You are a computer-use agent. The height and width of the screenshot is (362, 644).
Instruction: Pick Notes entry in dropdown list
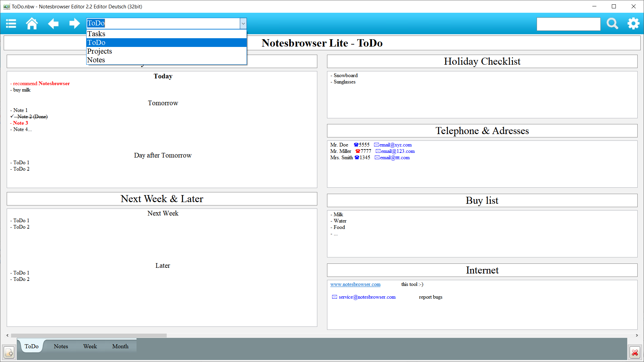[166, 60]
